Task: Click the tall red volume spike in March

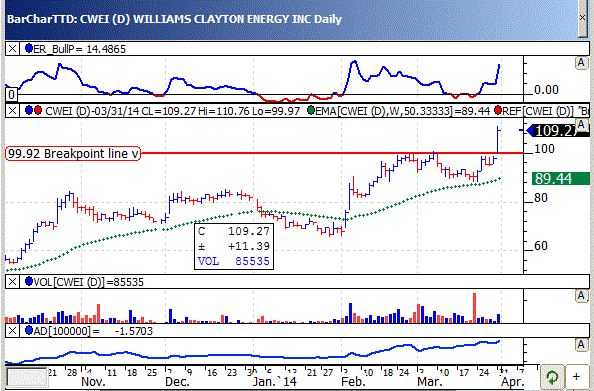Action: [x=474, y=308]
